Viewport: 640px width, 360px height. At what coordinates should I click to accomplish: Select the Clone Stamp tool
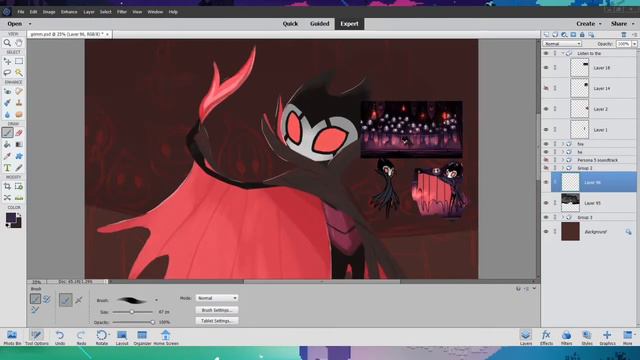[19, 103]
